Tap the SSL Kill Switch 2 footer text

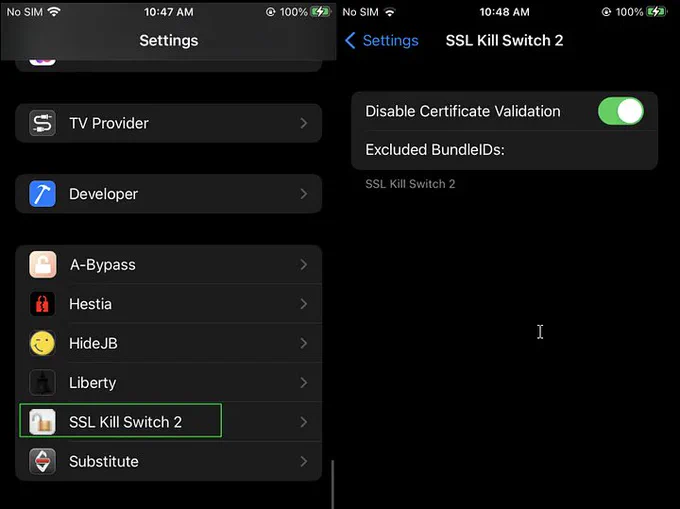(410, 184)
